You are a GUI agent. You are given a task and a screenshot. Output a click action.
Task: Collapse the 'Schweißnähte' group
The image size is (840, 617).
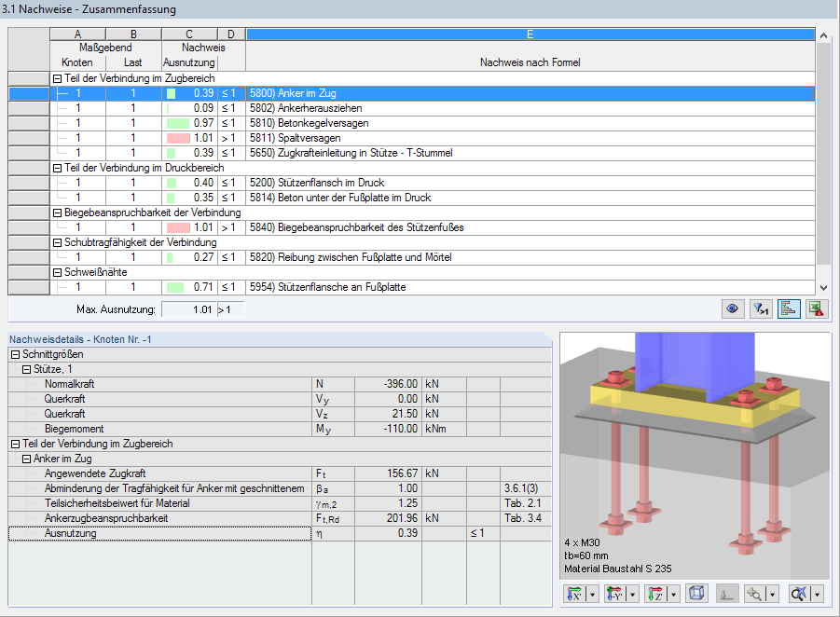click(58, 272)
